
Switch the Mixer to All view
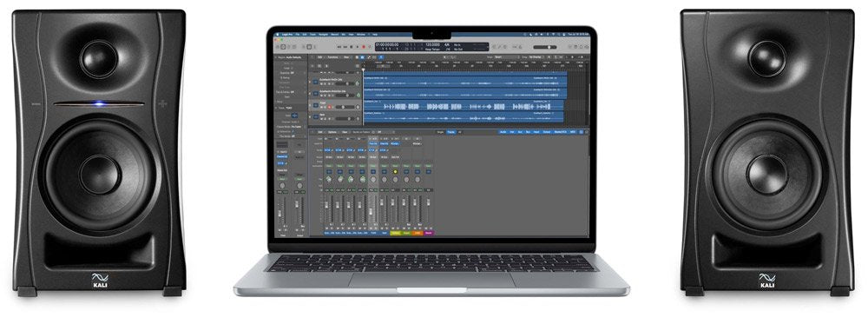click(x=459, y=132)
